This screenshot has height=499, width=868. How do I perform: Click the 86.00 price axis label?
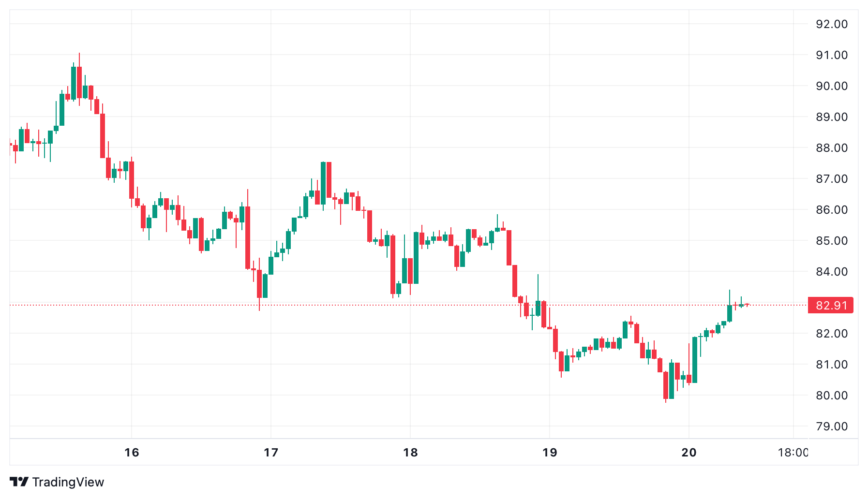coord(832,210)
